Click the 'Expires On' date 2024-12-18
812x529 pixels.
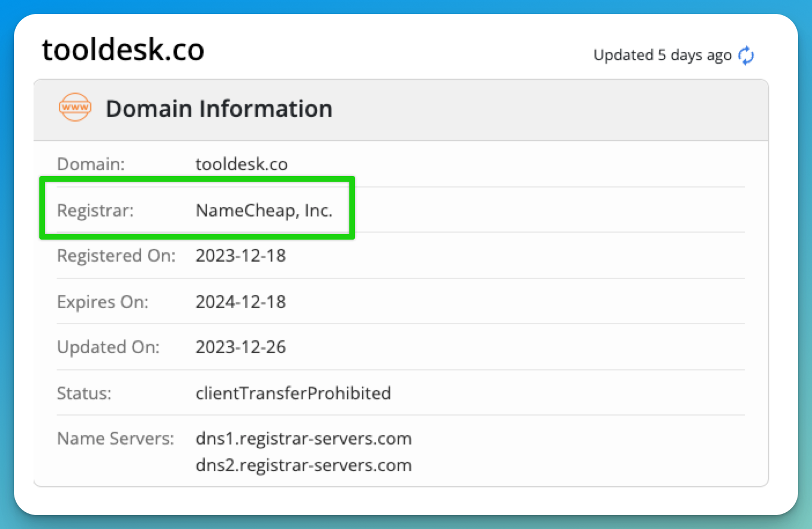coord(241,302)
